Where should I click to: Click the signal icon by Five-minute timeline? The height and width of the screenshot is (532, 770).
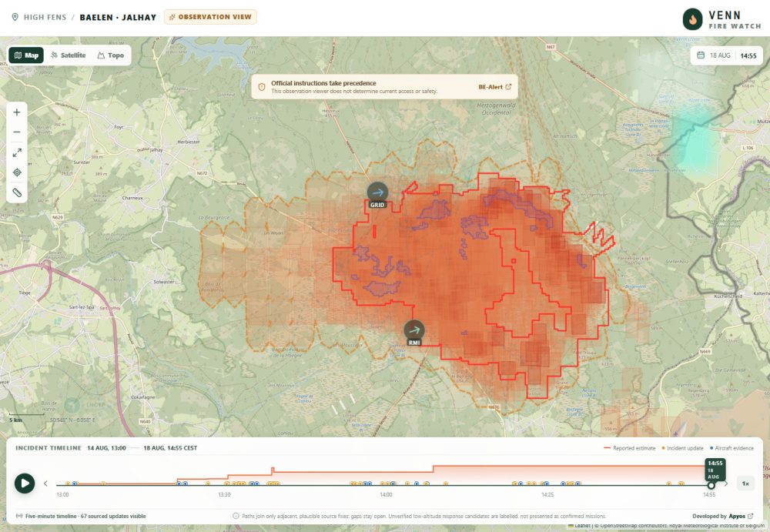pos(19,517)
